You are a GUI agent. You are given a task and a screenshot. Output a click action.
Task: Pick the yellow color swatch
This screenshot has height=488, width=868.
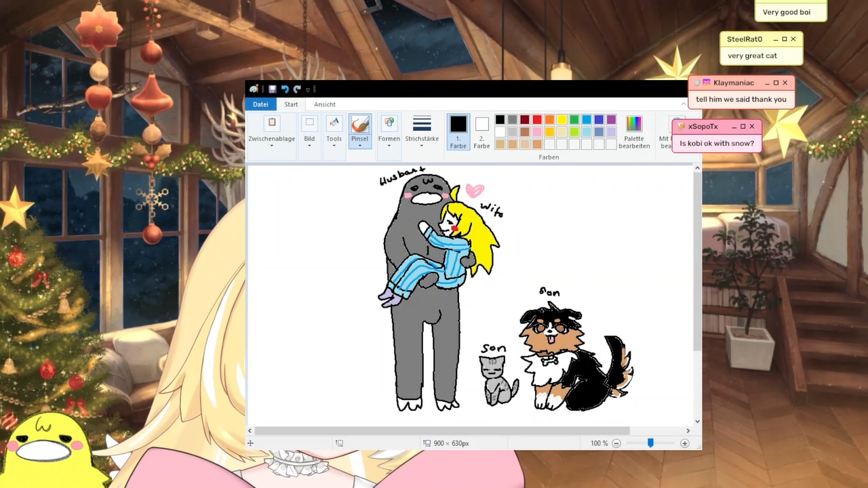click(562, 120)
